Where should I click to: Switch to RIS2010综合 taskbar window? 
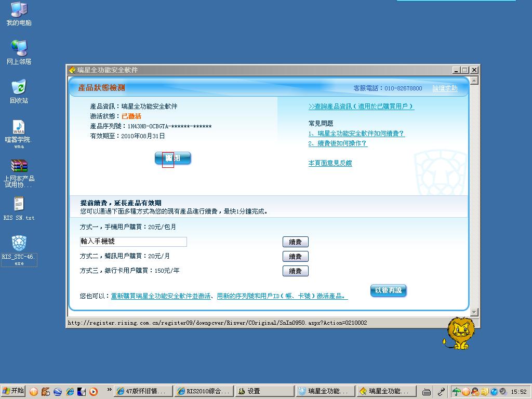tap(204, 391)
